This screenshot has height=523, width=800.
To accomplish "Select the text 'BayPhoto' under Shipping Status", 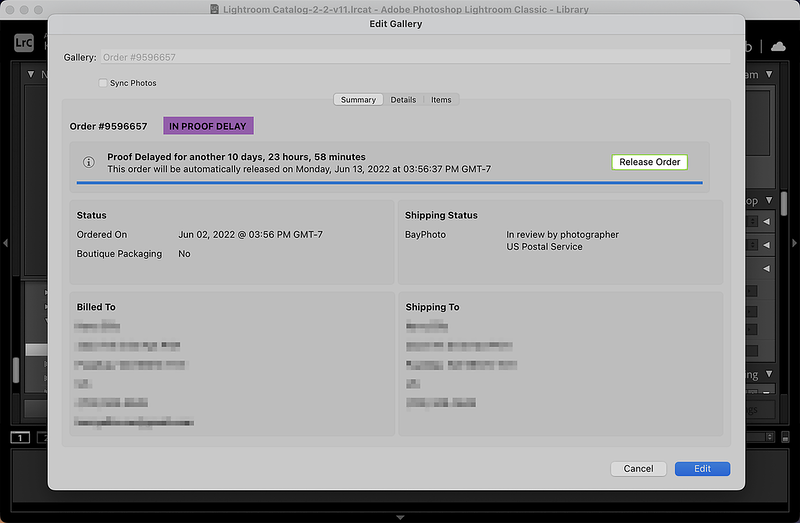I will (425, 235).
